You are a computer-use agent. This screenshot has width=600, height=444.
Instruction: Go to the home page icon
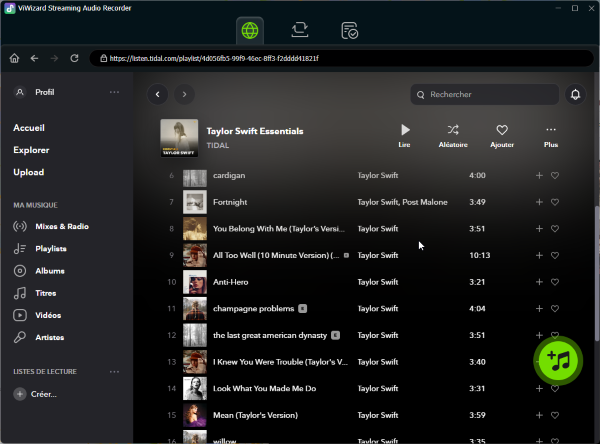15,58
